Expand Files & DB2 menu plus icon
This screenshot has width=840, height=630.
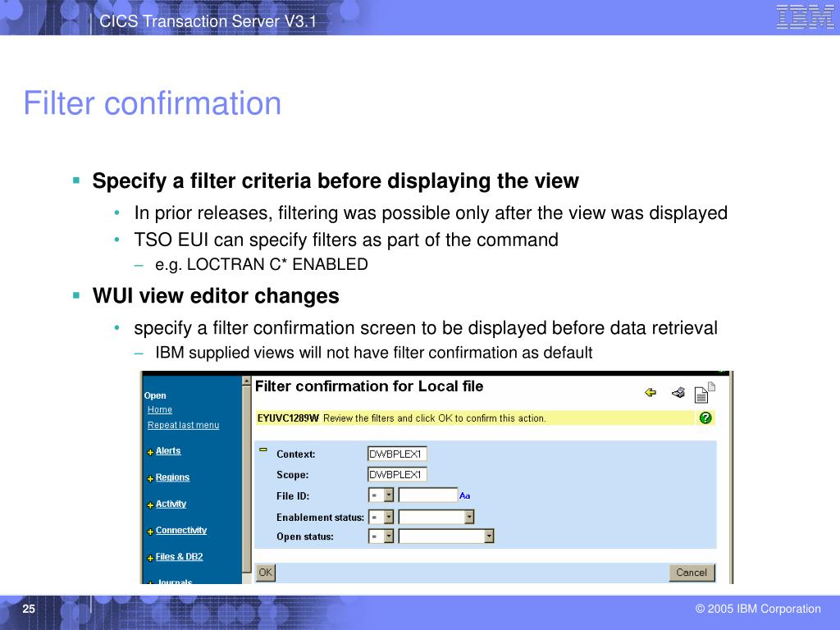coord(150,558)
